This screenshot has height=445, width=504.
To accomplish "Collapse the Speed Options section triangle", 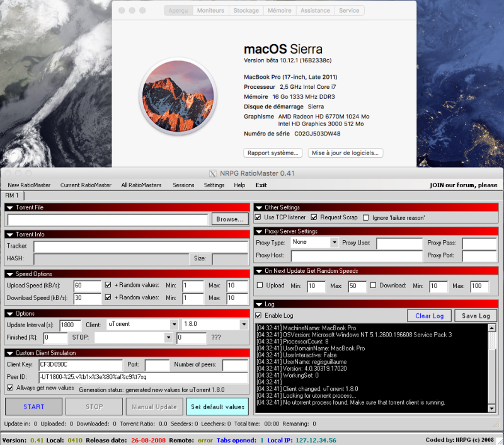I will (10, 274).
